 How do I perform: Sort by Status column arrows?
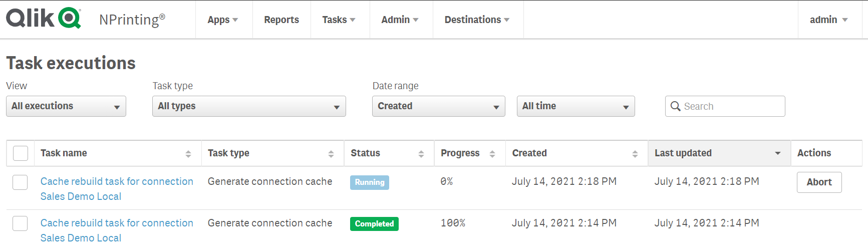(x=421, y=154)
